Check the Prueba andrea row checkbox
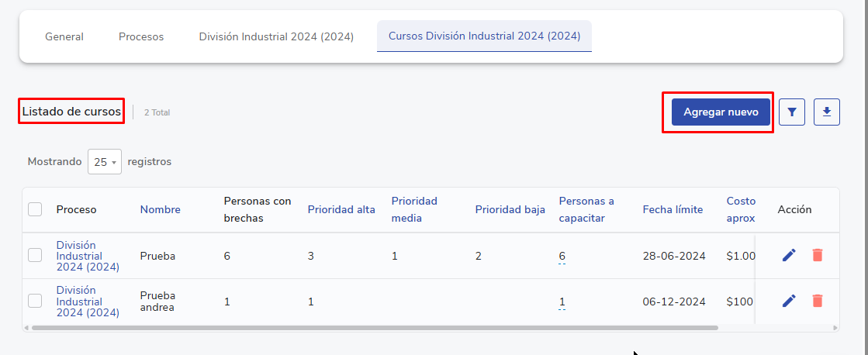The width and height of the screenshot is (868, 355). [x=35, y=301]
